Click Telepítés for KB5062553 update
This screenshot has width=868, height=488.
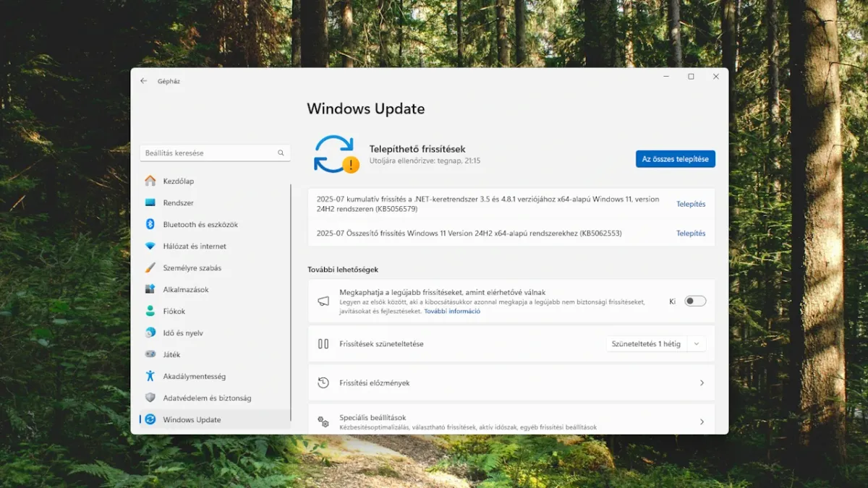tap(691, 233)
